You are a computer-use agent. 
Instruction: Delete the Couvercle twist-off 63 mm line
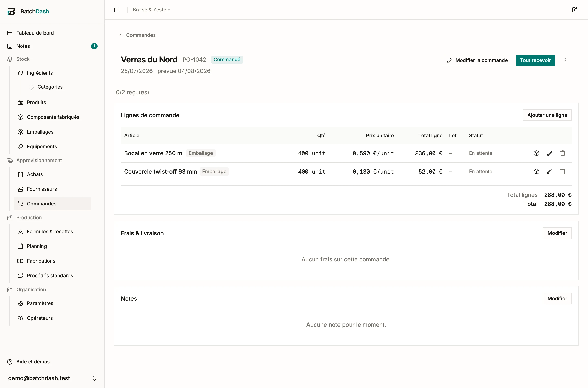(x=563, y=172)
